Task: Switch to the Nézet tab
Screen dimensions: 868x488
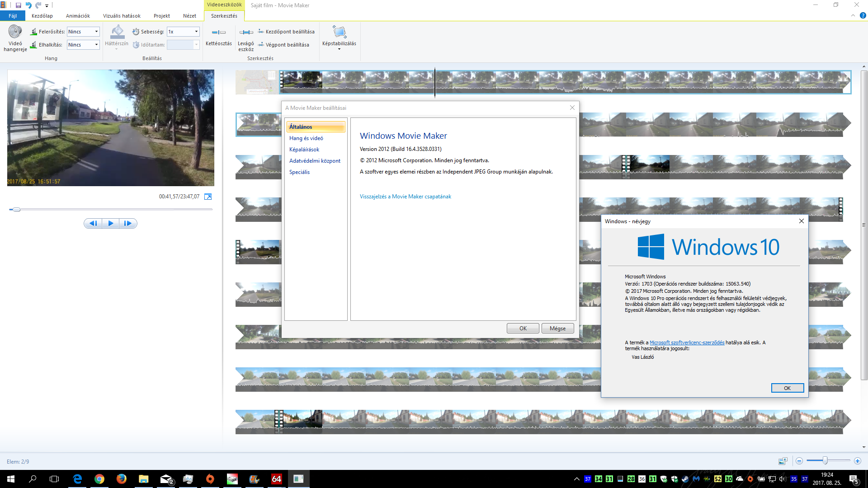Action: point(189,16)
